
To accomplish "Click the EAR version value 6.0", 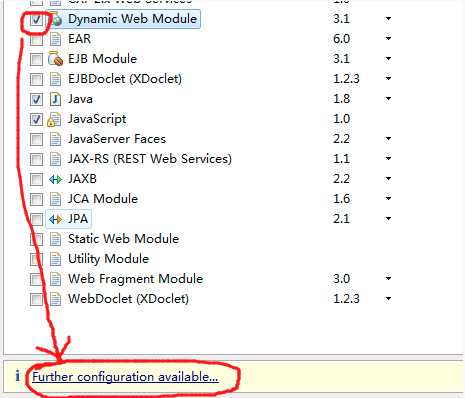I will (x=341, y=39).
